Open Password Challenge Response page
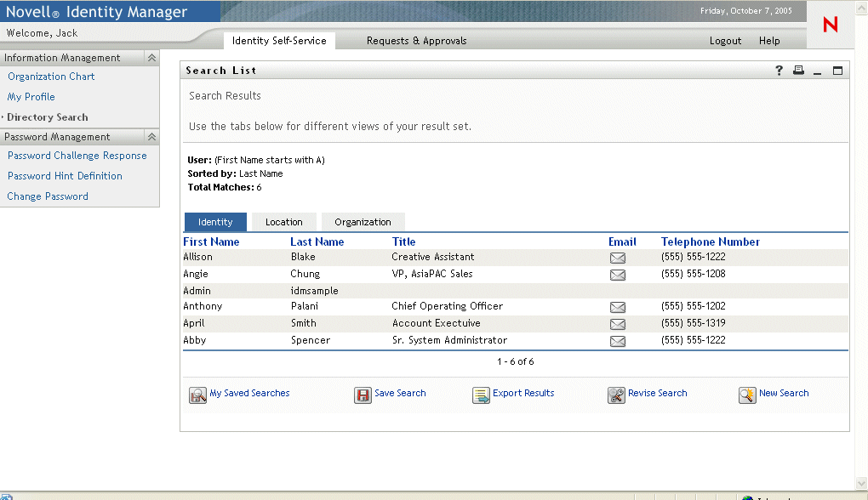This screenshot has height=500, width=868. click(77, 156)
